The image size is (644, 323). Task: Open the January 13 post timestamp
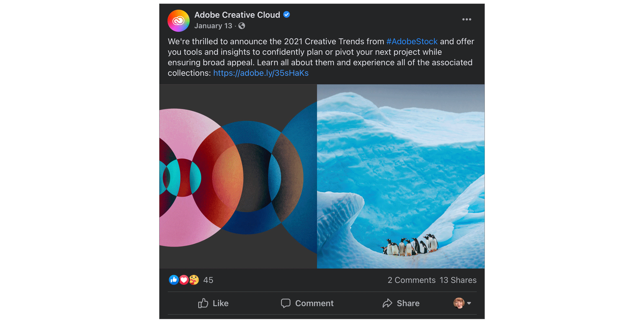(213, 26)
